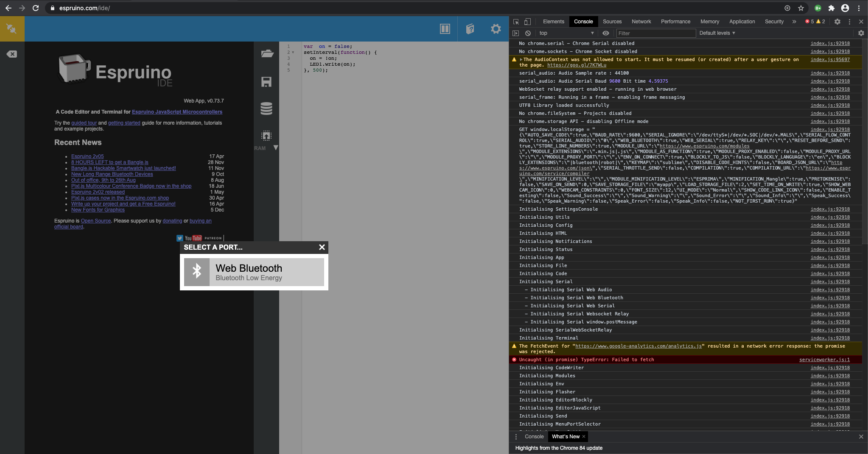
Task: Open the Espruino IDE settings gear
Action: (496, 29)
